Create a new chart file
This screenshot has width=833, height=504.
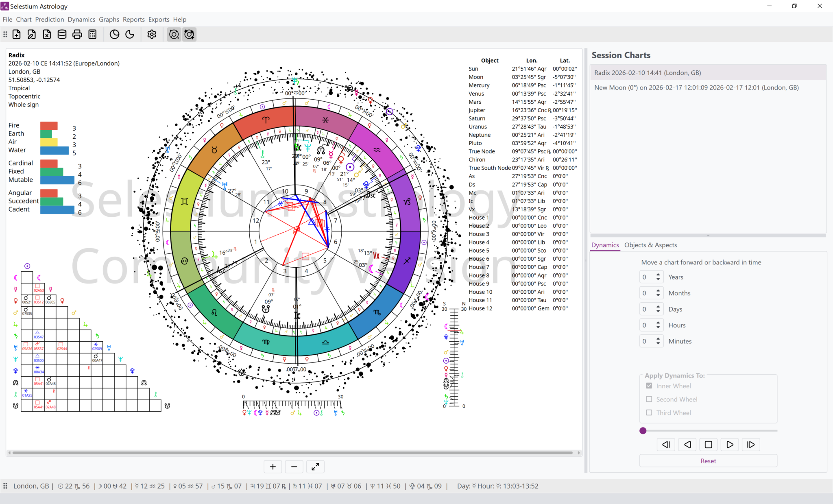pyautogui.click(x=16, y=34)
